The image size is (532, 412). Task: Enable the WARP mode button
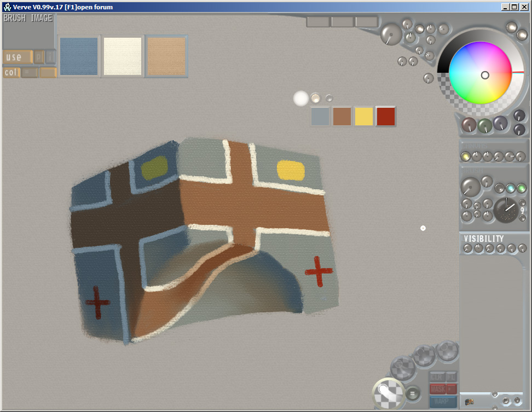pyautogui.click(x=443, y=402)
